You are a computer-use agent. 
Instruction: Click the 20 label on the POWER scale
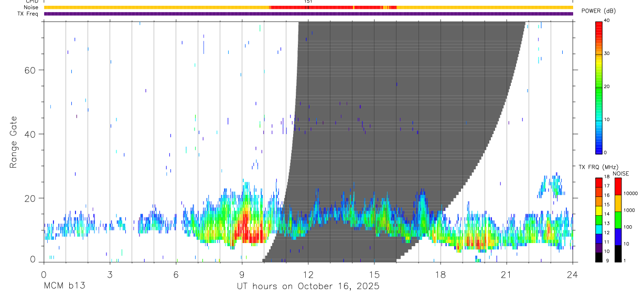tap(607, 86)
